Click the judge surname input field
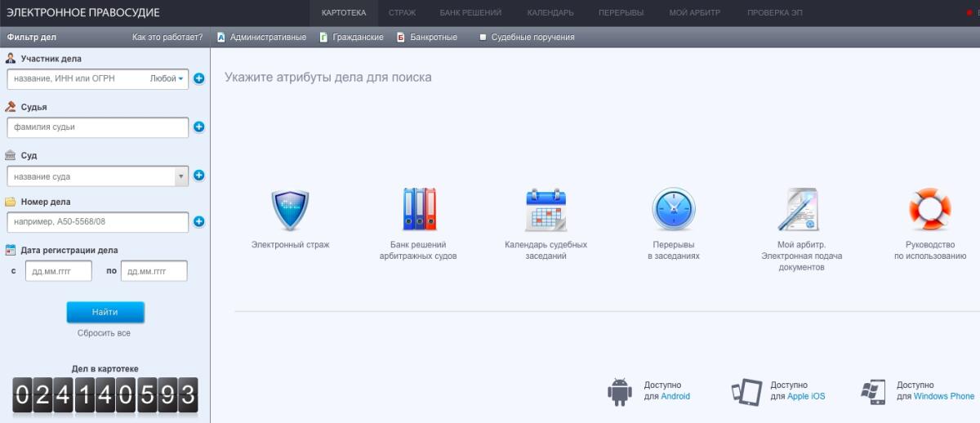The image size is (980, 423). click(x=97, y=127)
